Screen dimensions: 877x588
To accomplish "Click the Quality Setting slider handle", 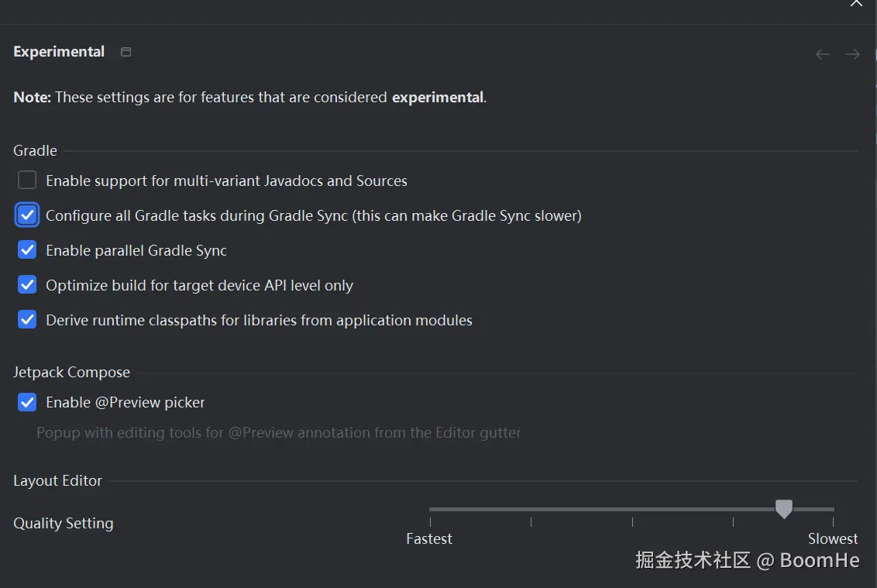I will (x=784, y=509).
